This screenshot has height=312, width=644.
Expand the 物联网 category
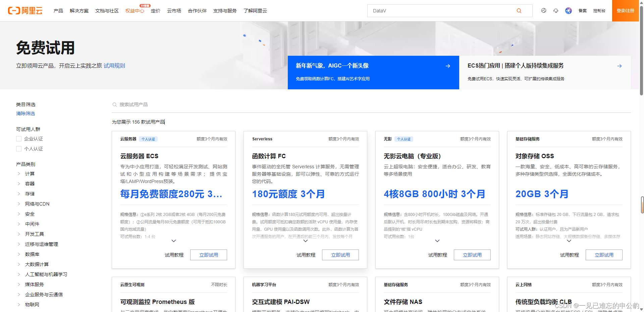coord(19,305)
